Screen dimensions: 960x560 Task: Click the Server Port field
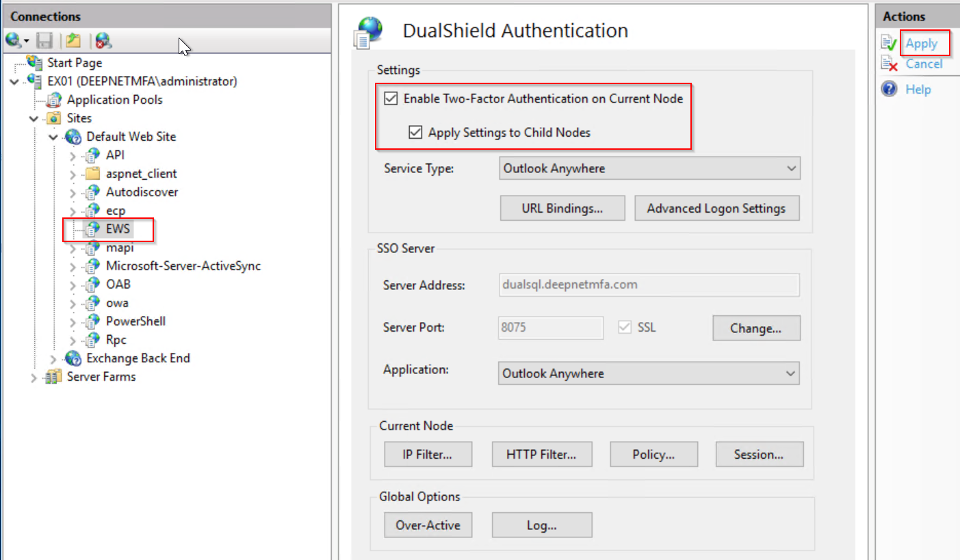pyautogui.click(x=552, y=328)
